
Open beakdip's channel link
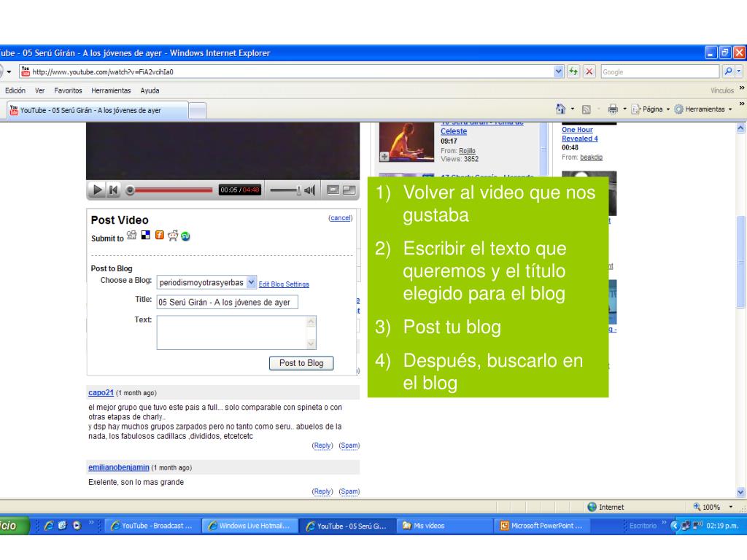click(591, 157)
